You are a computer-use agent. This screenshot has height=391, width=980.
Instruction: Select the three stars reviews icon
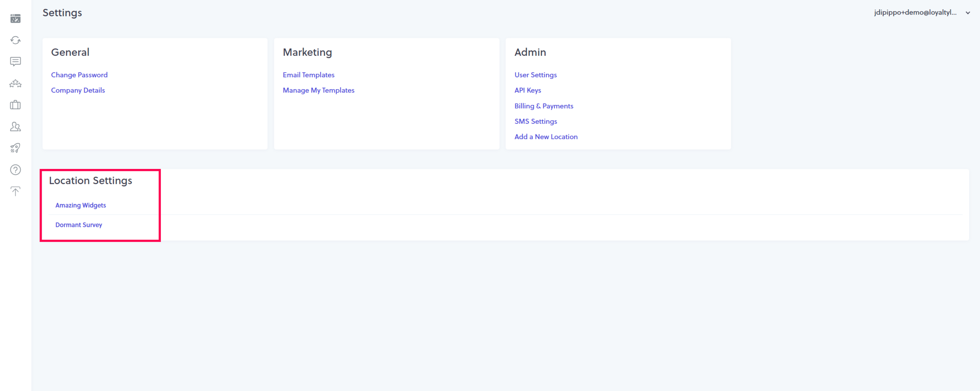pos(15,83)
